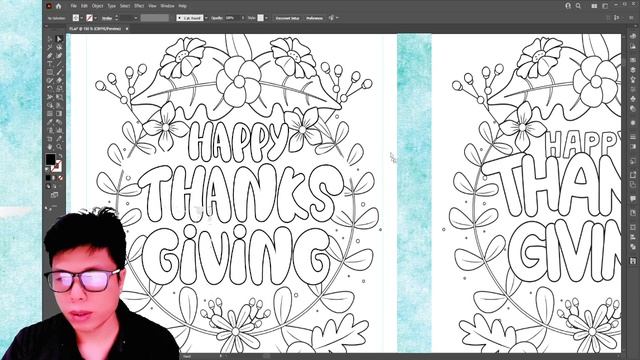640x360 pixels.
Task: Toggle Draw Normal mode
Action: pyautogui.click(x=49, y=186)
